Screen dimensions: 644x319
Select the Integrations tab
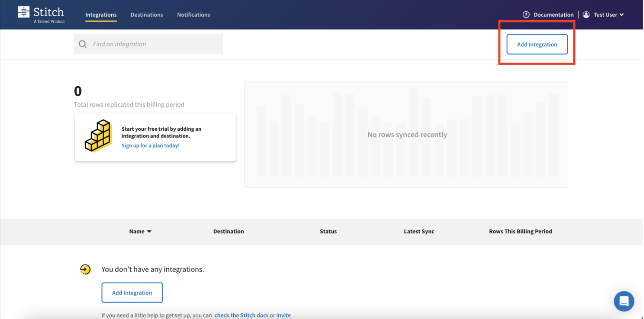101,14
